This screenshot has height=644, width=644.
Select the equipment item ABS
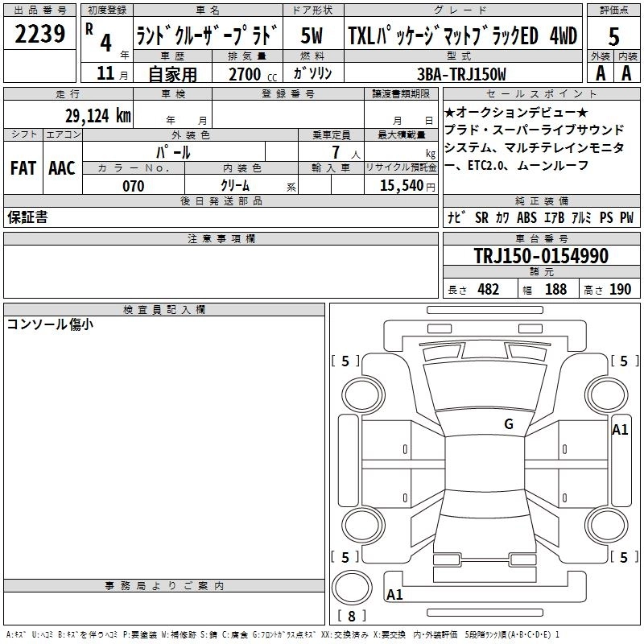tap(526, 217)
